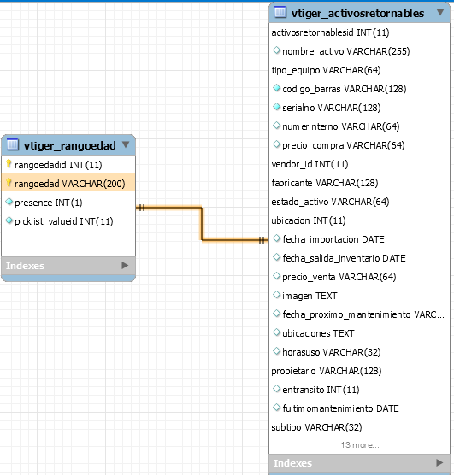Click the diamond icon beside nombre_activo
The image size is (454, 476).
pyautogui.click(x=276, y=50)
